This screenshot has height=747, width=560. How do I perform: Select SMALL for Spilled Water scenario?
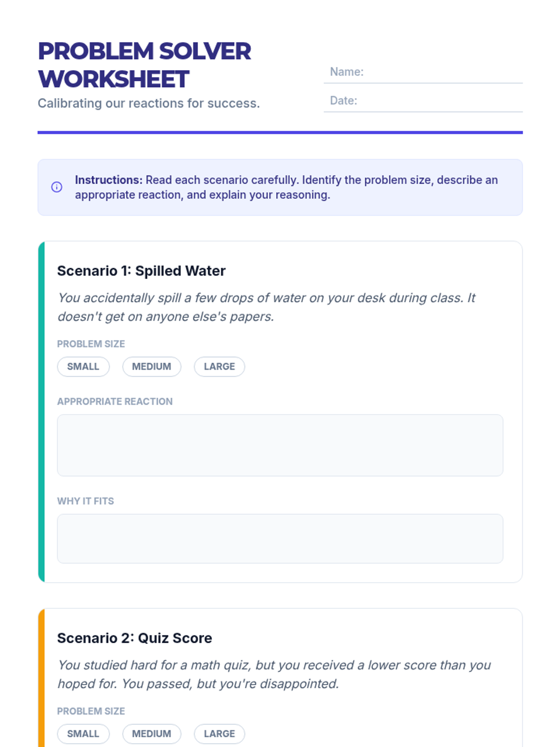tap(83, 366)
